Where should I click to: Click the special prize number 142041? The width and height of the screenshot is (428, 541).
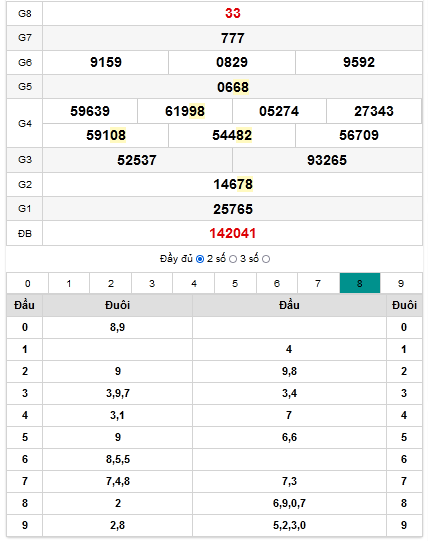pos(233,233)
